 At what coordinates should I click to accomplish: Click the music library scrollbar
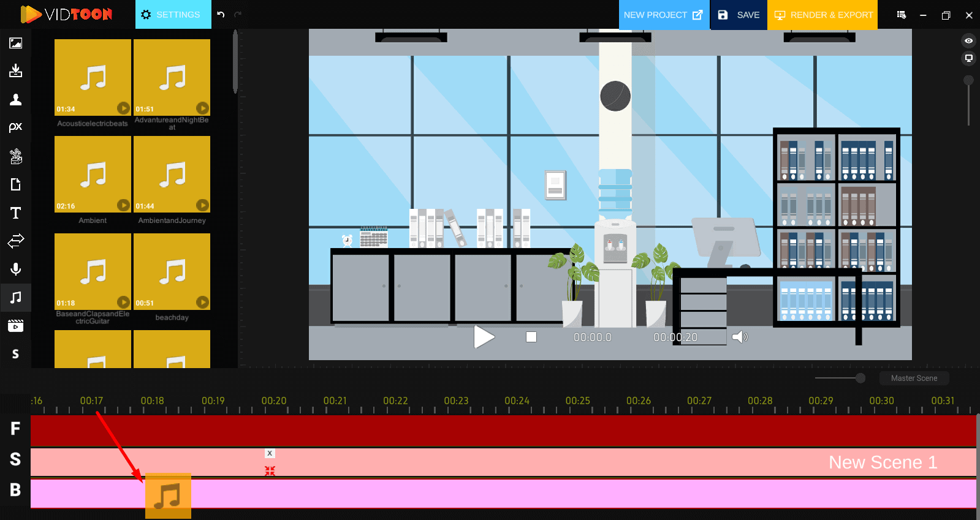(235, 62)
